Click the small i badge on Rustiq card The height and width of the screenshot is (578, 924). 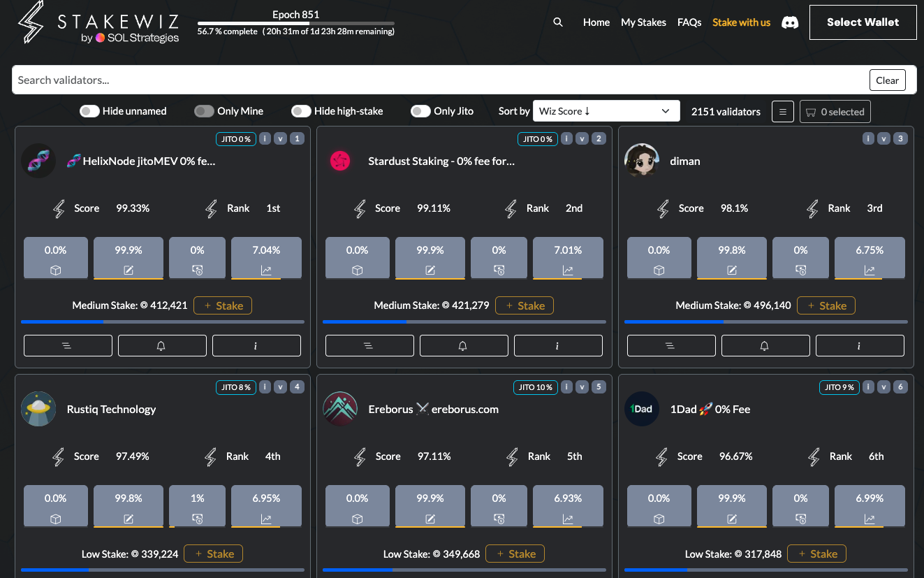265,386
